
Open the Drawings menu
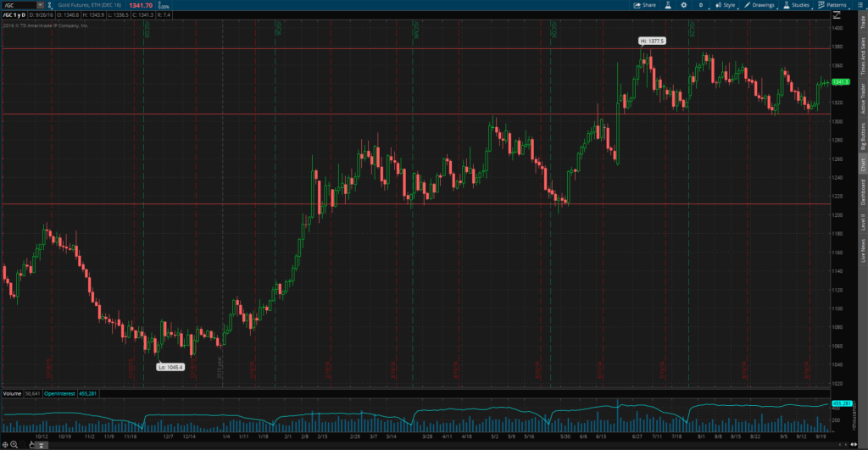760,5
